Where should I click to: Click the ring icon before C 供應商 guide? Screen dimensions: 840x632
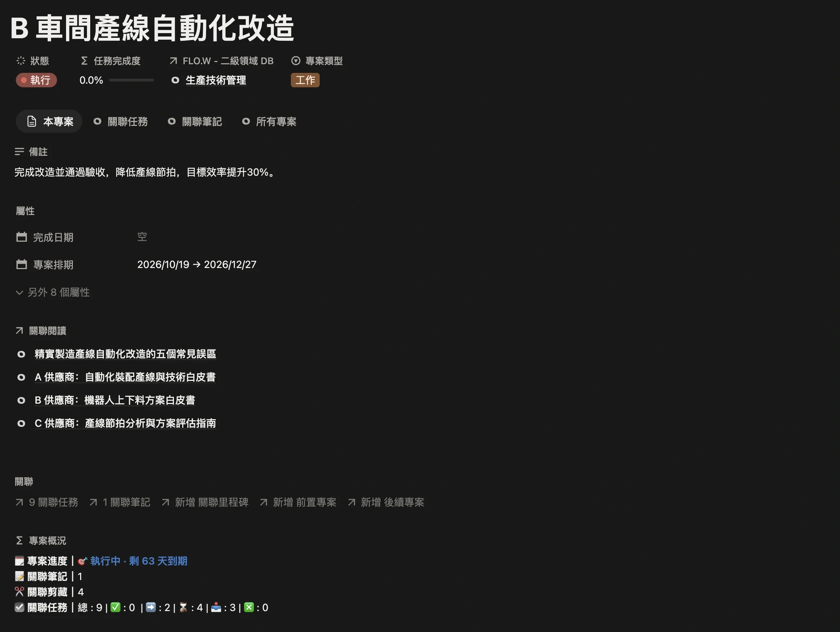point(21,423)
